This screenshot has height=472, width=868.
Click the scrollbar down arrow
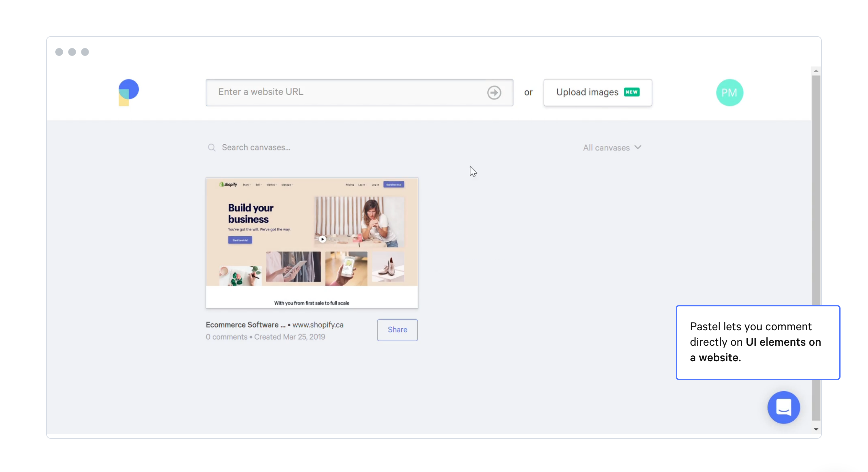pyautogui.click(x=816, y=429)
